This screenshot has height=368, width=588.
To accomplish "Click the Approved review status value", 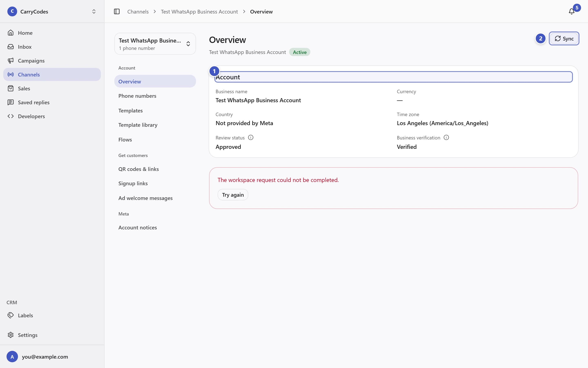I will point(228,147).
